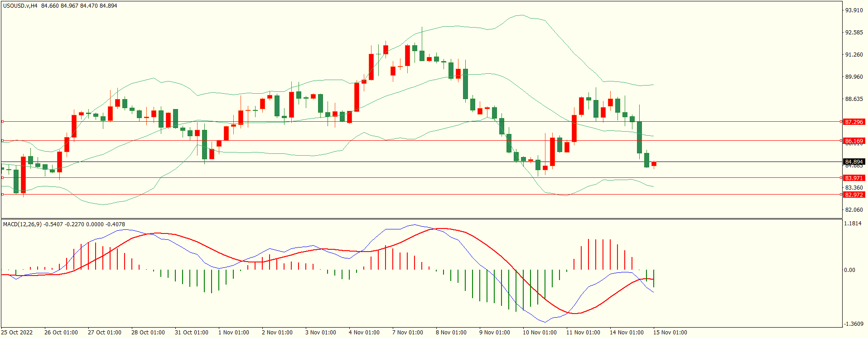
Task: Click the 93.910 price scale value
Action: [854, 10]
